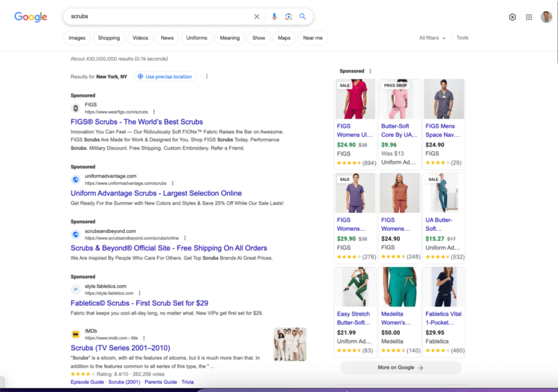Start voice search with microphone icon

click(274, 16)
